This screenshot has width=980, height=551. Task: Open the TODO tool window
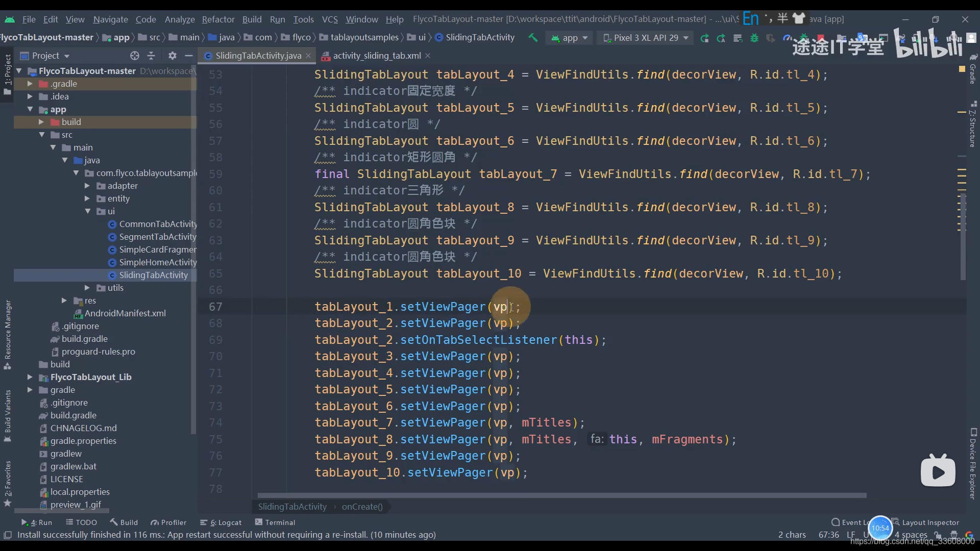(82, 522)
